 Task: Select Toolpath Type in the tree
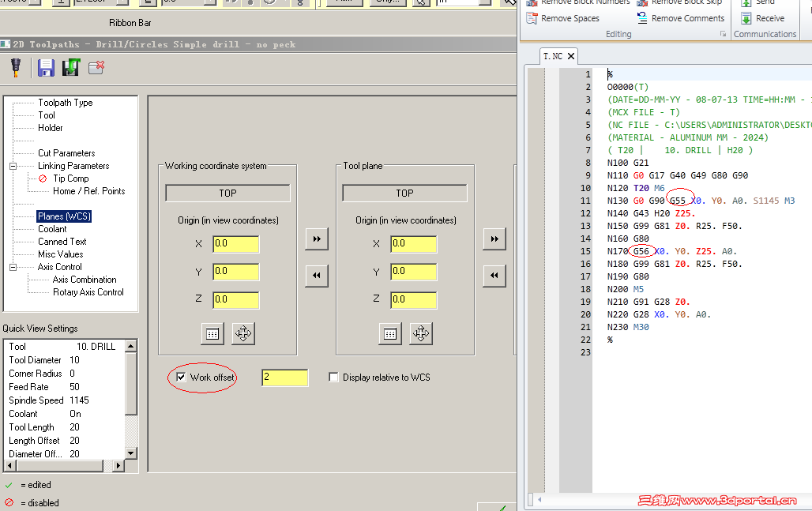66,103
